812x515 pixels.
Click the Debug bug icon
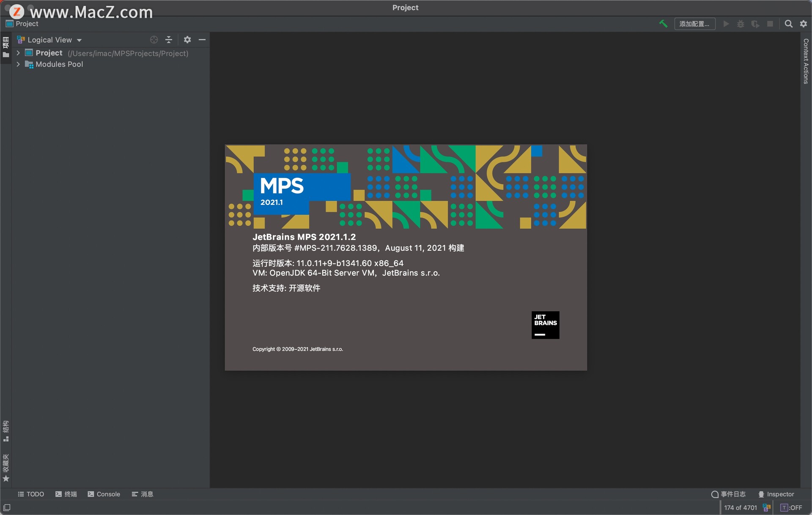[x=741, y=24]
